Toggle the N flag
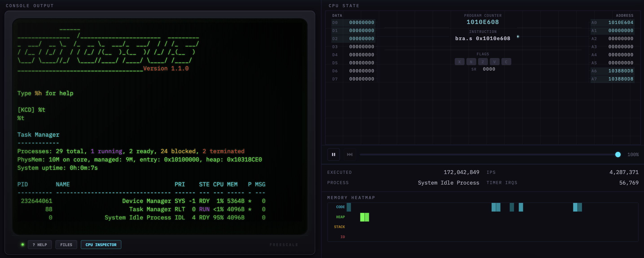The width and height of the screenshot is (644, 258). pos(471,62)
